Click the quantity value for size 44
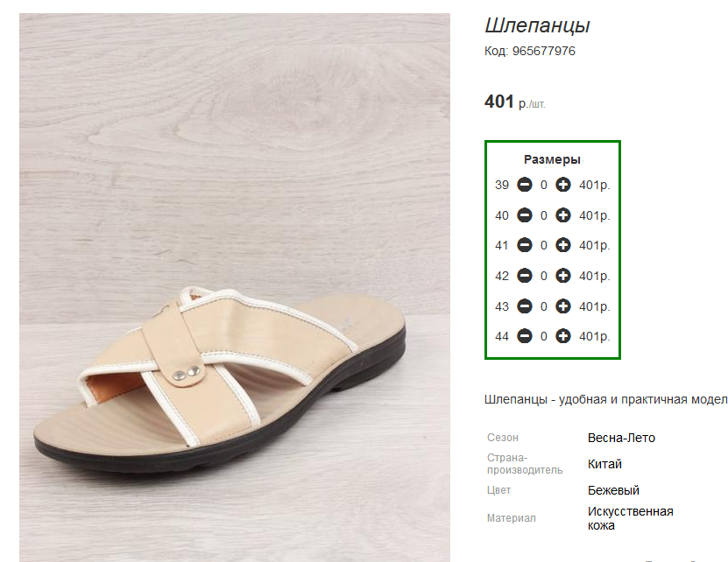This screenshot has width=728, height=562. tap(544, 336)
